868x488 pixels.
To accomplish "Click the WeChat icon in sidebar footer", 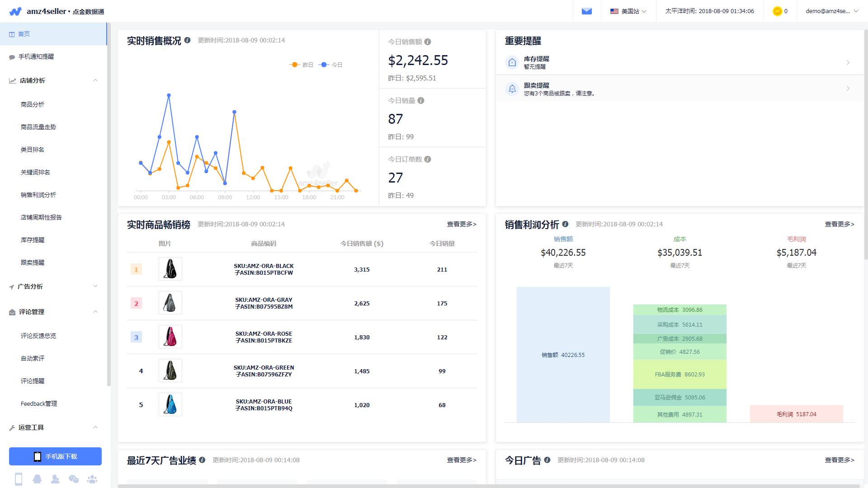I will tap(74, 479).
